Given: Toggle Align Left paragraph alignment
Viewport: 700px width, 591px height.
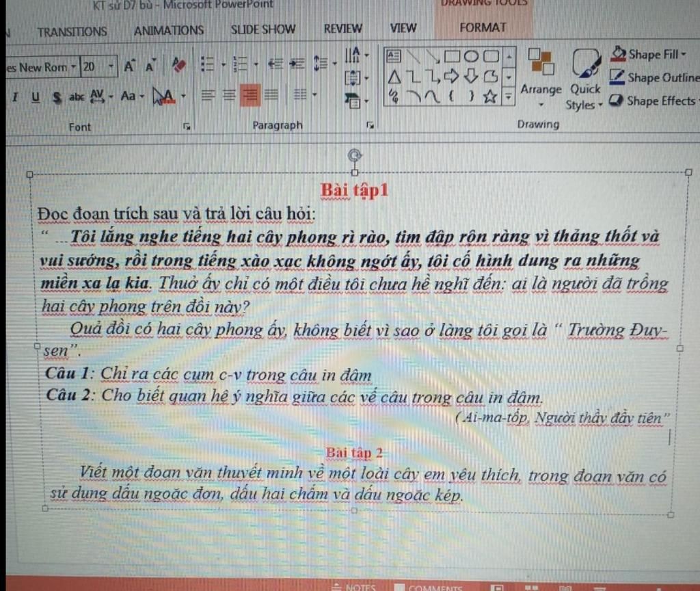Looking at the screenshot, I should [207, 94].
